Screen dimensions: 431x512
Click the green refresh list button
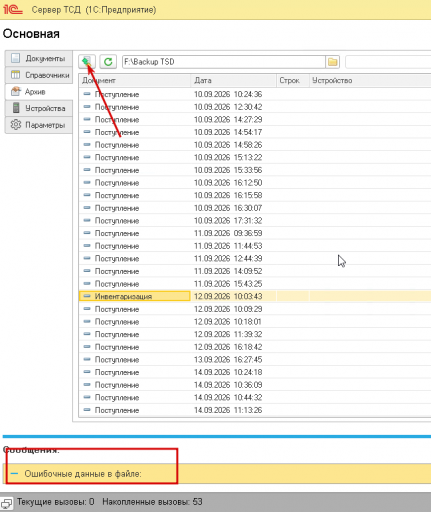[108, 62]
